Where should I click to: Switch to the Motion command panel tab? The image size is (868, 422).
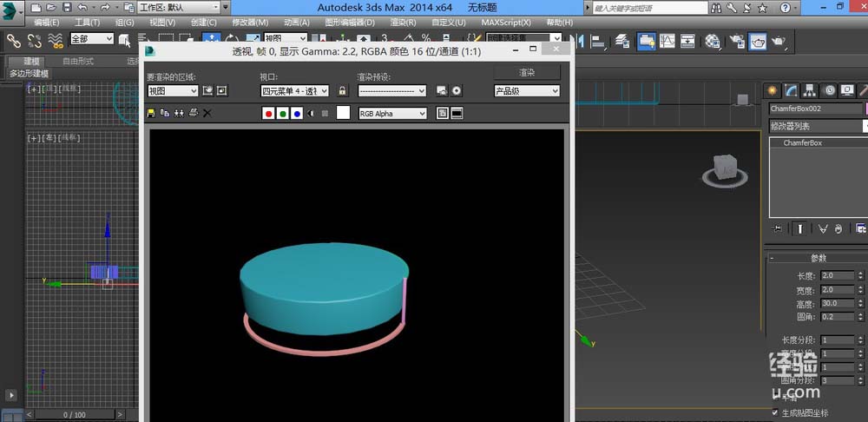point(829,91)
